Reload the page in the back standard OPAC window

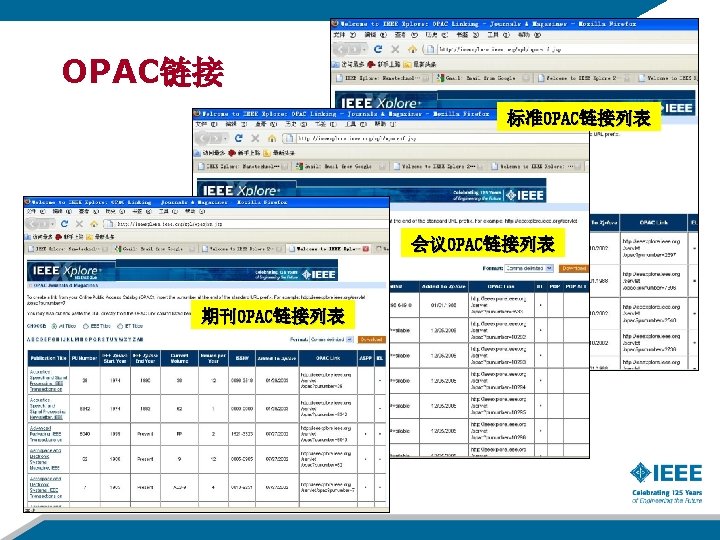[378, 49]
